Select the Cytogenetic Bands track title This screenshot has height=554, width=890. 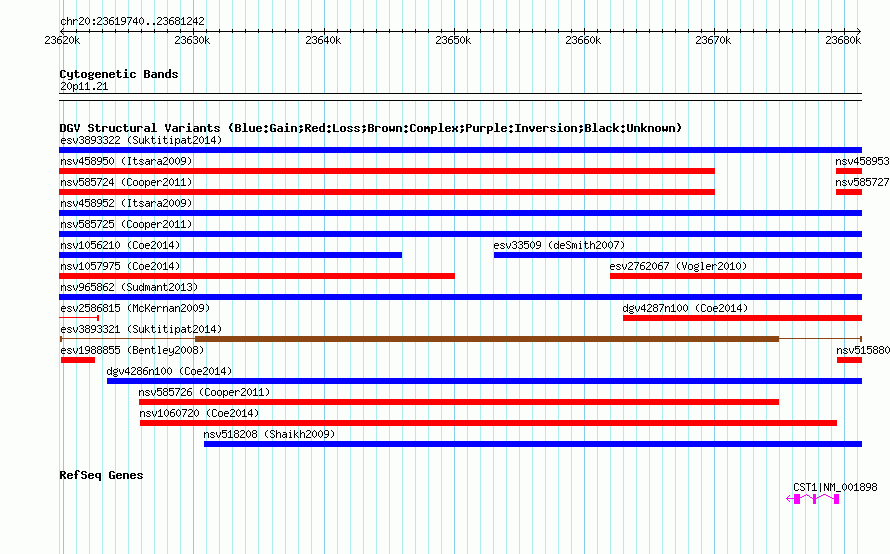point(119,74)
